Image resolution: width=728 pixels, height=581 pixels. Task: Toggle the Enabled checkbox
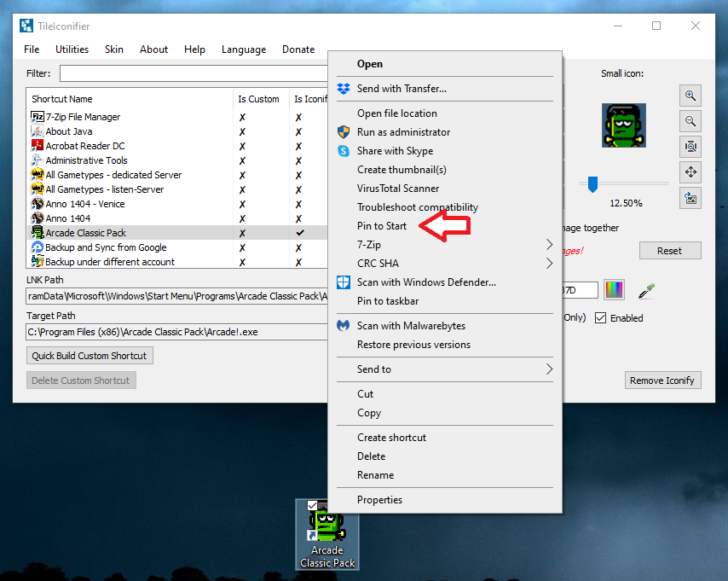coord(600,318)
